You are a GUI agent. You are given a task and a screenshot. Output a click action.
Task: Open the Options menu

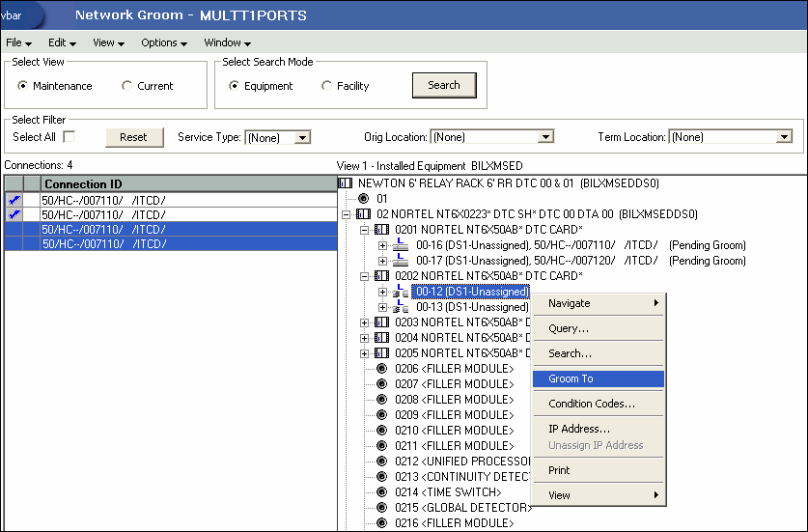163,42
